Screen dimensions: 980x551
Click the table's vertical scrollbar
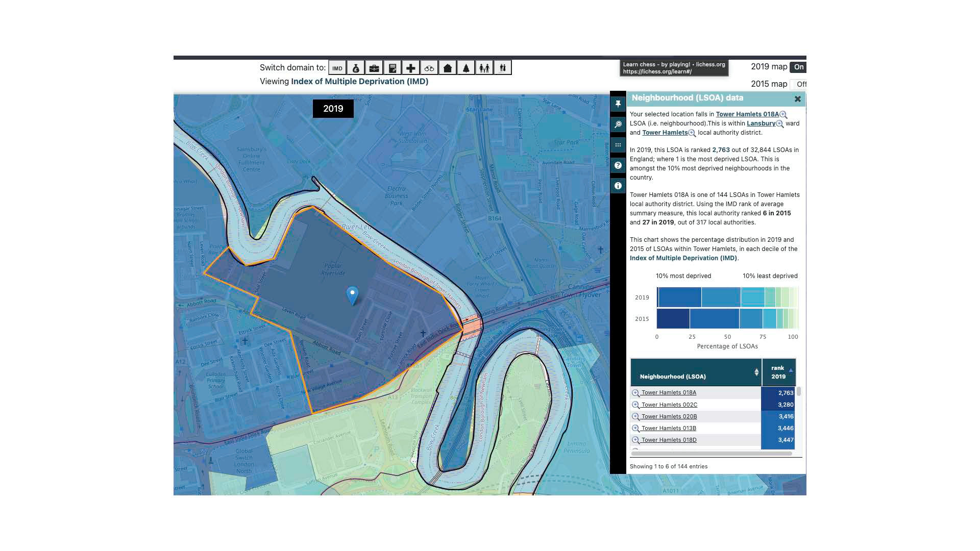[x=799, y=392]
